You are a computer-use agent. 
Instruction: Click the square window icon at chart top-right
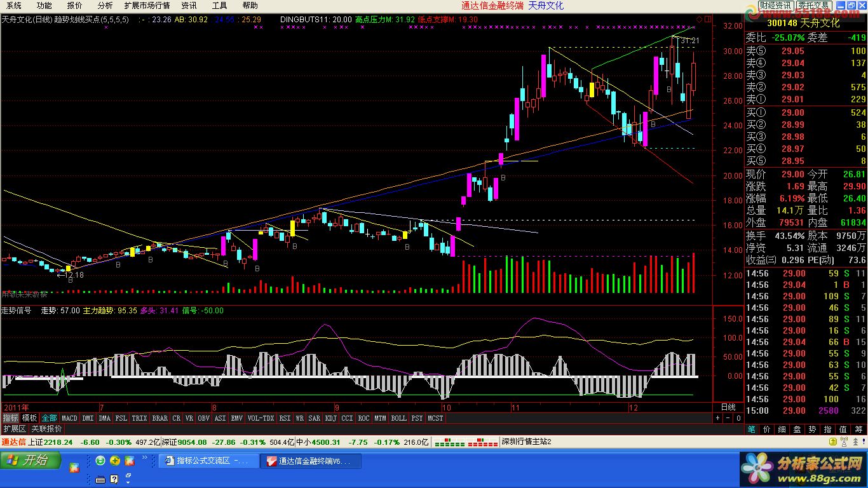click(708, 19)
